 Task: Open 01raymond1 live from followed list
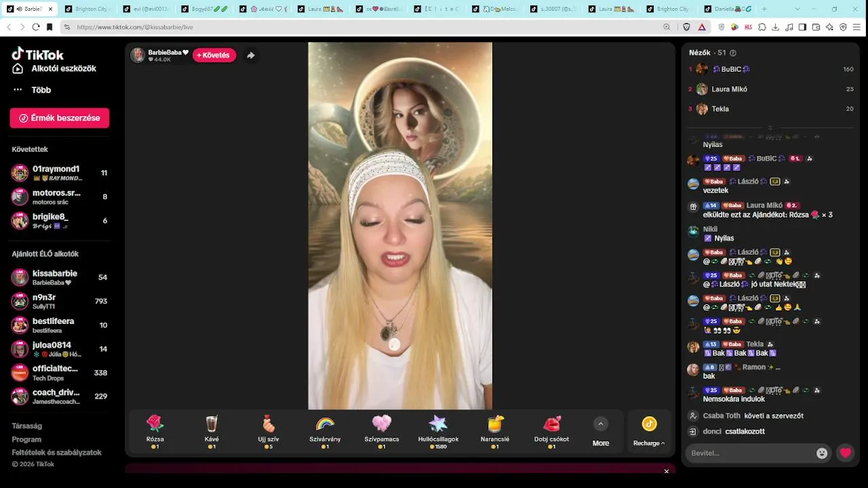tap(60, 173)
